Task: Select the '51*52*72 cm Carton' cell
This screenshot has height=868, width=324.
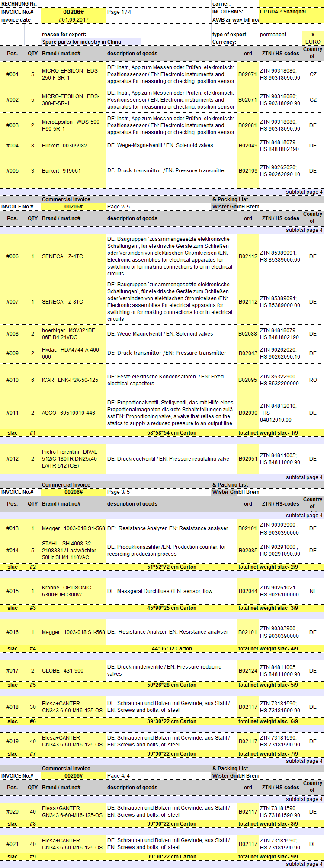Action: coord(172,567)
